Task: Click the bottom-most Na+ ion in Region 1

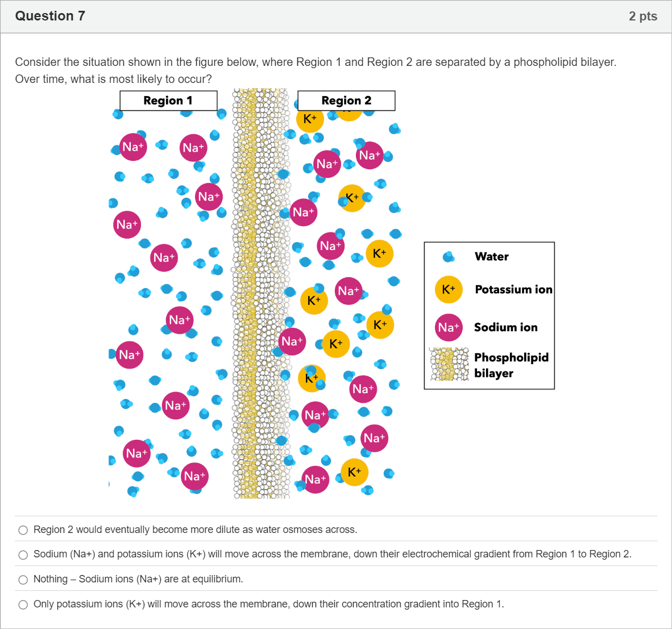Action: (x=194, y=476)
